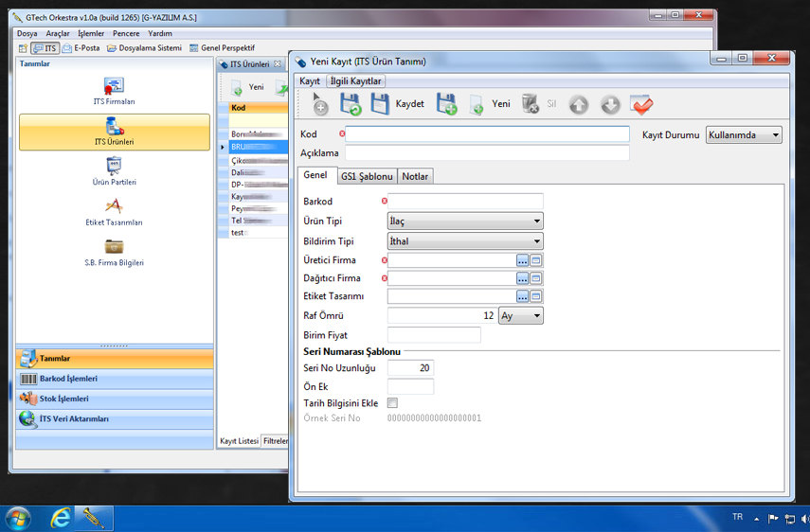The height and width of the screenshot is (532, 810).
Task: Click the Kod column header
Action: click(259, 108)
